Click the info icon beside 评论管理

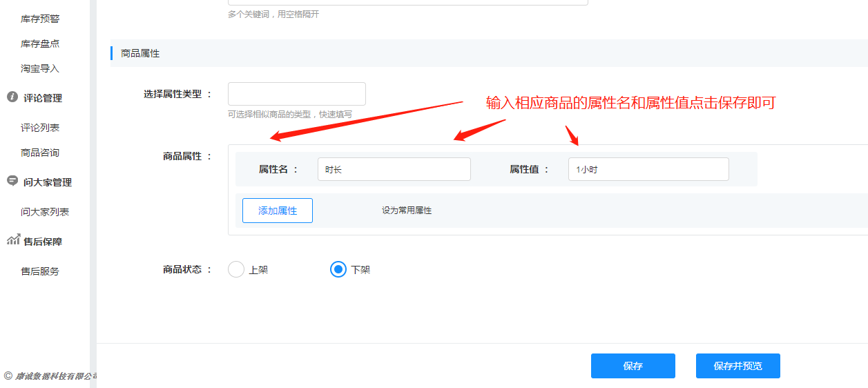[12, 97]
